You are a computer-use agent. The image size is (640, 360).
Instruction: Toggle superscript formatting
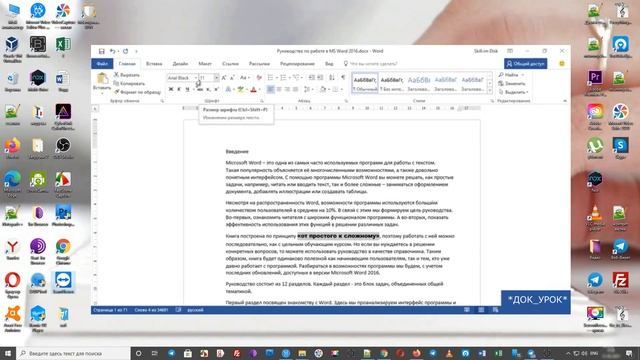point(216,89)
